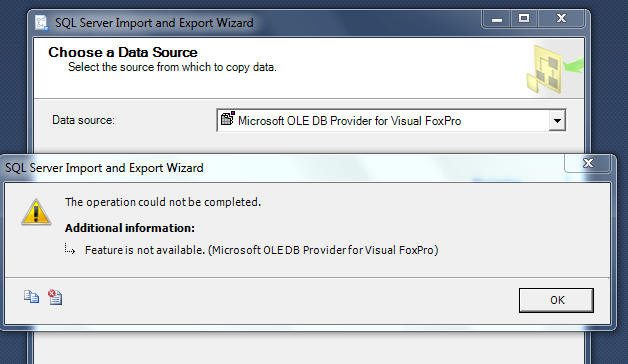Click the arrow icon beside the feature message

point(70,249)
